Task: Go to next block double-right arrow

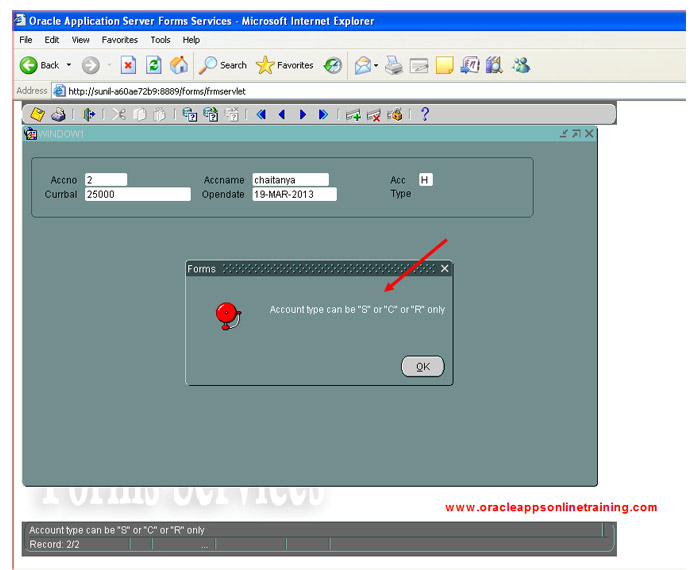Action: [323, 115]
